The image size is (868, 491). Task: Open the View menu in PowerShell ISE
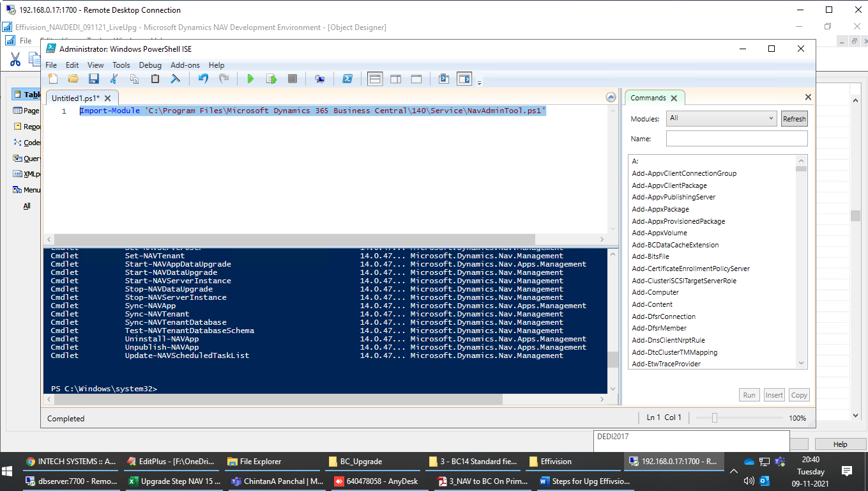click(x=96, y=65)
